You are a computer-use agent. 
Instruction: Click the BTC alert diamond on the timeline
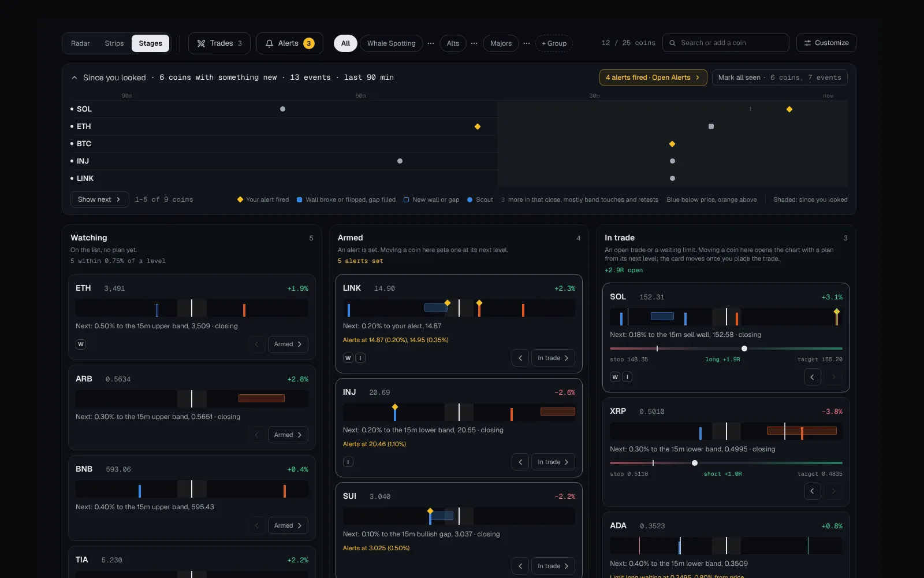tap(672, 144)
